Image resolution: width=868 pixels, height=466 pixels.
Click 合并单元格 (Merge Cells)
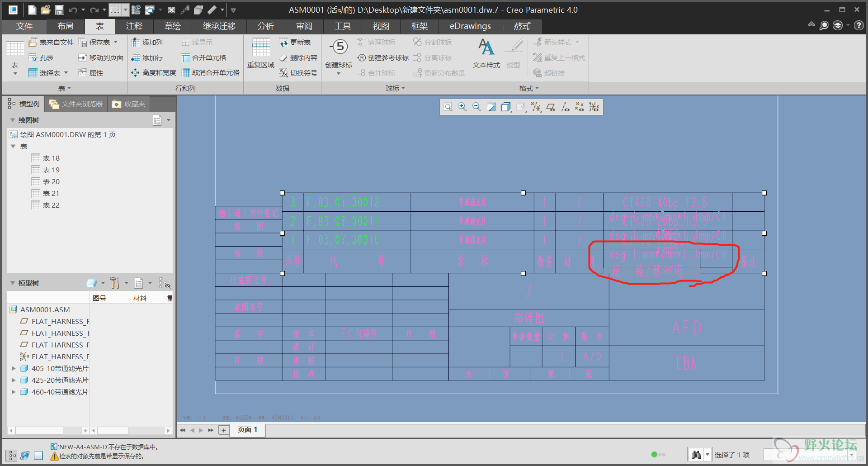point(203,57)
